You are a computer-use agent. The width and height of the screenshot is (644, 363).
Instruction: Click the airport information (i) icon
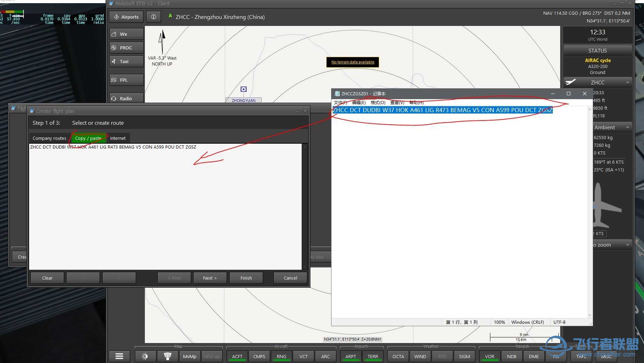[153, 17]
